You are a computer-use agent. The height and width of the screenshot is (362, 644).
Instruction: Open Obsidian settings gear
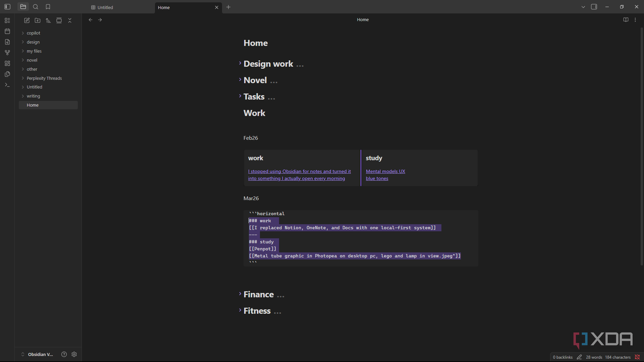point(74,354)
